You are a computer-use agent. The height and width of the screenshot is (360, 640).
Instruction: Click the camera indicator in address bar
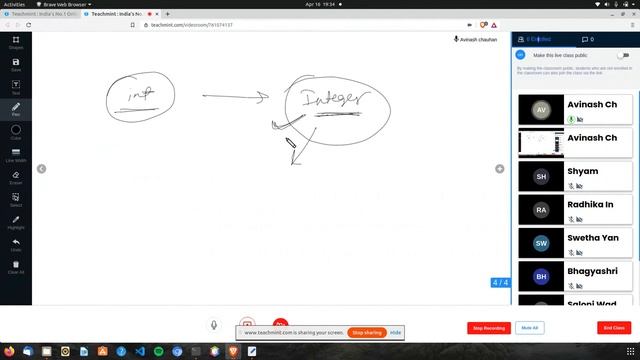tap(469, 25)
